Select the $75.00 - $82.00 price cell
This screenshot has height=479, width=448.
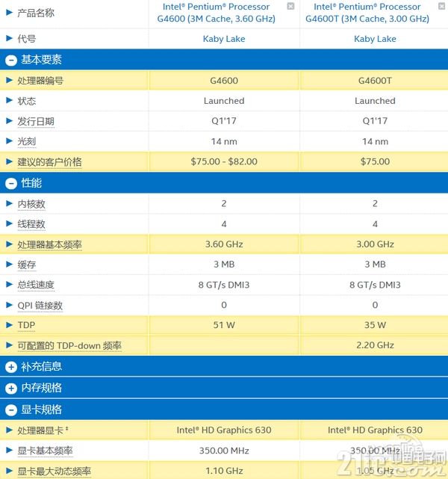tap(224, 161)
